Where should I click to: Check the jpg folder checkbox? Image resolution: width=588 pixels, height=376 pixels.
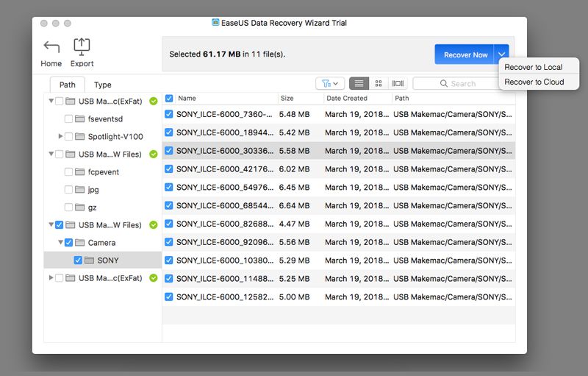[68, 190]
